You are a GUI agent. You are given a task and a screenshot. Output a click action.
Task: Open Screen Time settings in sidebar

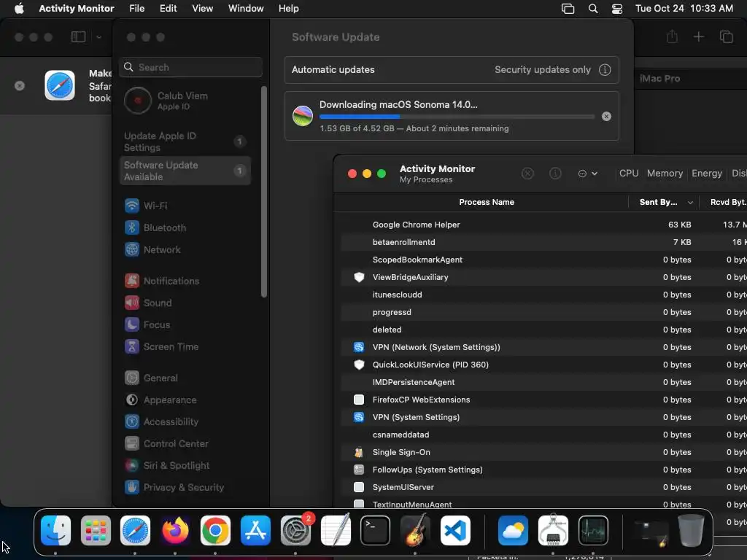point(185,346)
